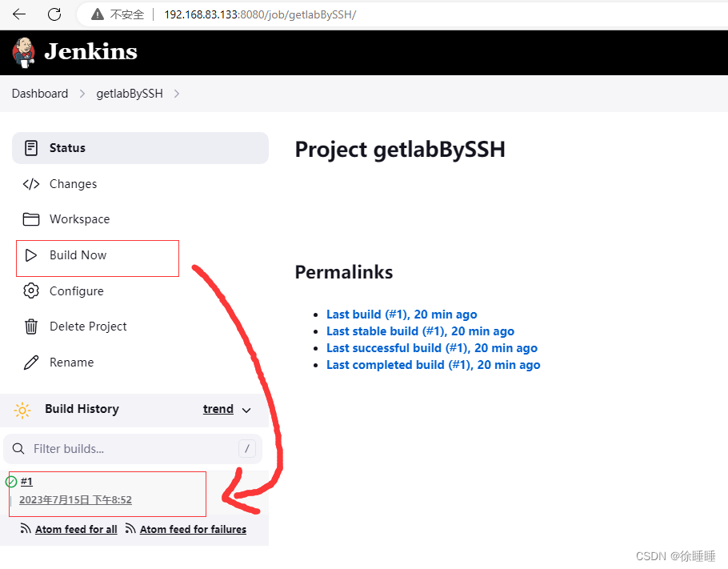Click the Workspace folder icon
This screenshot has height=569, width=728.
point(31,219)
